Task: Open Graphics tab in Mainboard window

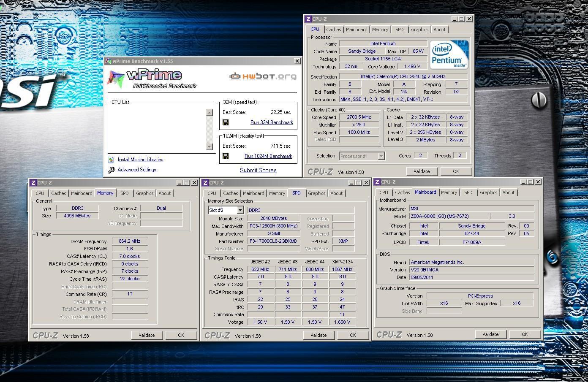Action: tap(488, 192)
